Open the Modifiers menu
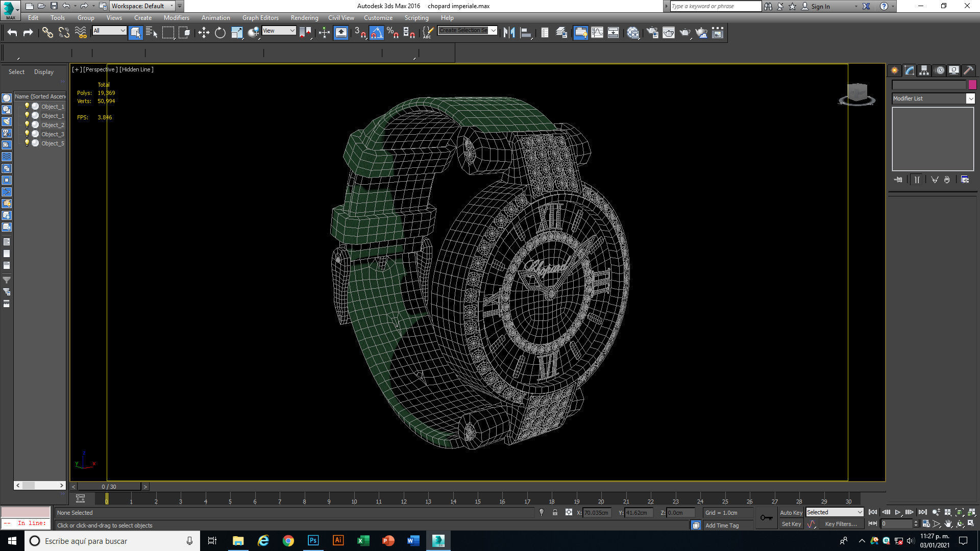Image resolution: width=980 pixels, height=551 pixels. (177, 18)
